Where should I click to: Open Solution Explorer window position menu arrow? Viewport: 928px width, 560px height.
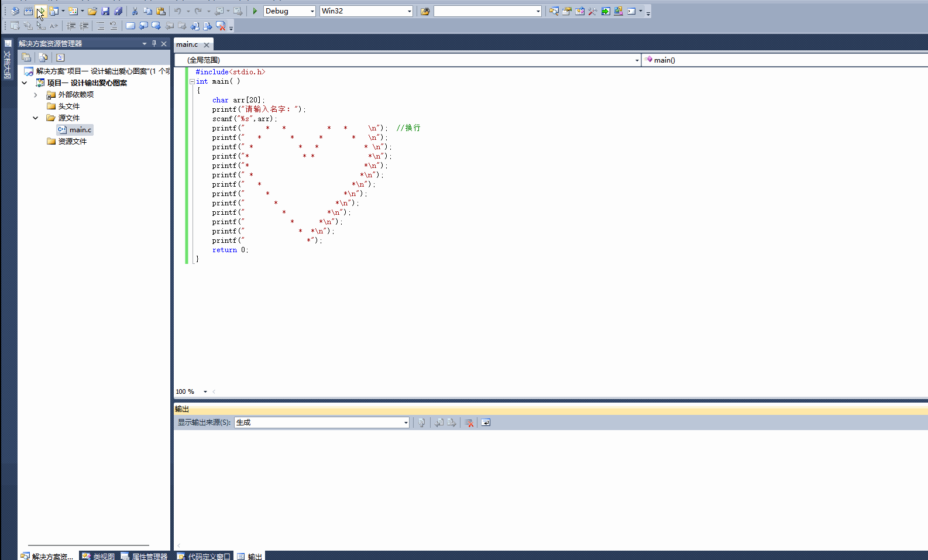click(x=144, y=43)
